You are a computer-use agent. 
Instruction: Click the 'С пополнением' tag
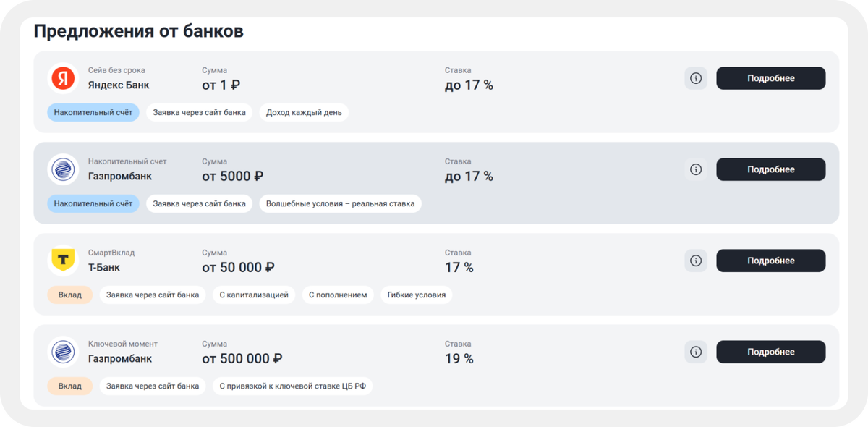338,295
